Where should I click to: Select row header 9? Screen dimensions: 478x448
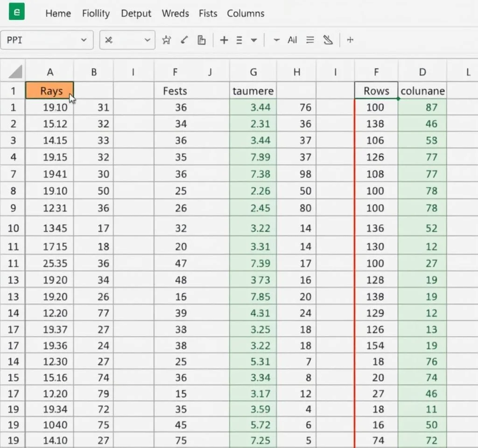tap(13, 208)
